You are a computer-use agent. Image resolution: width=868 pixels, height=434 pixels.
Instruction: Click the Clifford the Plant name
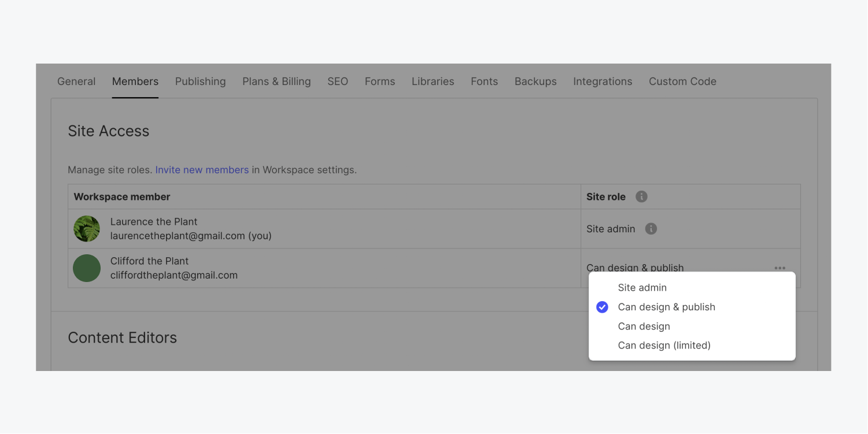[x=150, y=261]
